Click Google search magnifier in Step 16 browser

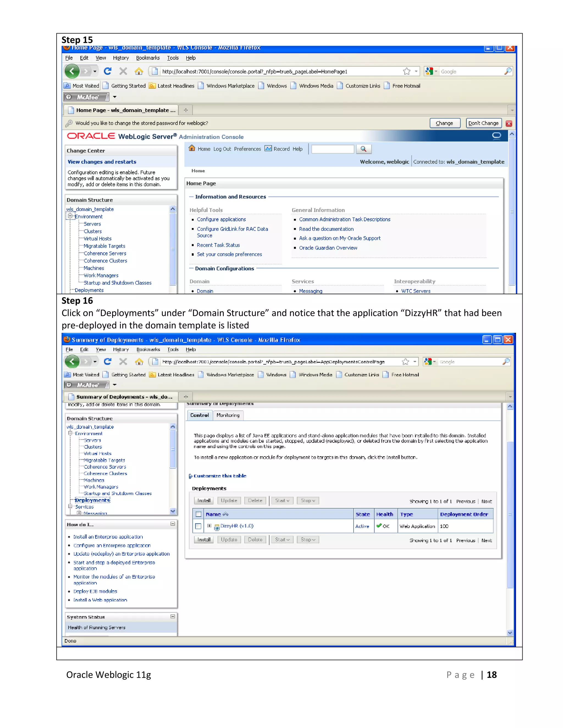(x=506, y=362)
